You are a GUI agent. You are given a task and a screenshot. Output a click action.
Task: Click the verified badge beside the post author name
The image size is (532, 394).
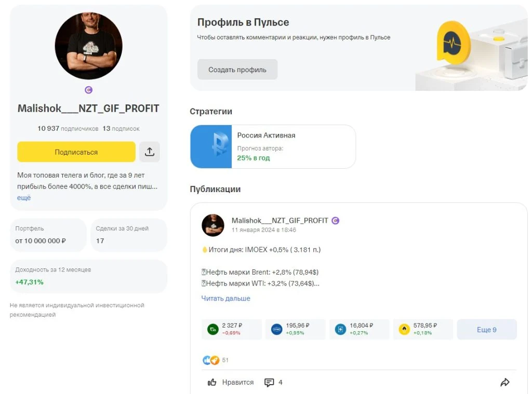click(335, 221)
